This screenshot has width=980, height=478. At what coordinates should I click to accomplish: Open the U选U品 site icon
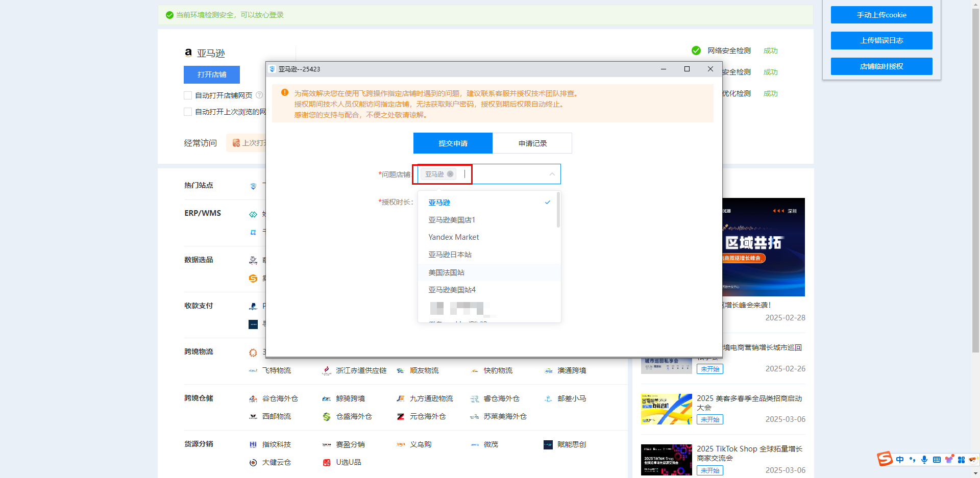point(327,463)
